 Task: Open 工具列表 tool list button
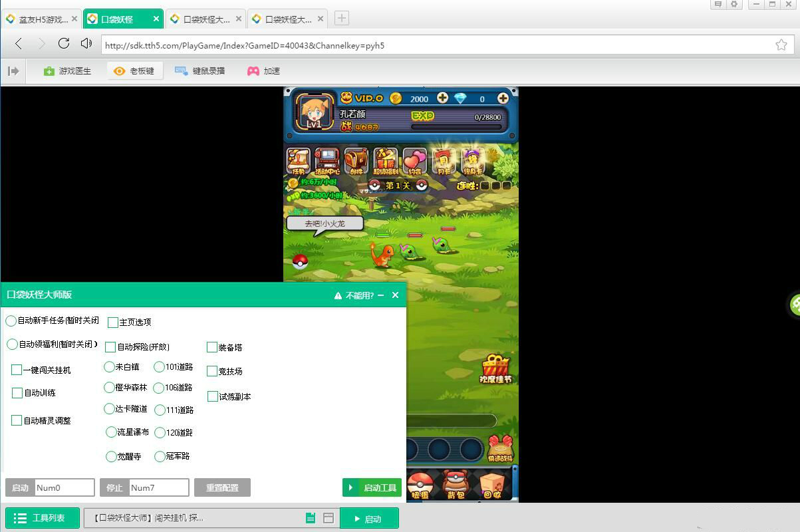pyautogui.click(x=43, y=518)
